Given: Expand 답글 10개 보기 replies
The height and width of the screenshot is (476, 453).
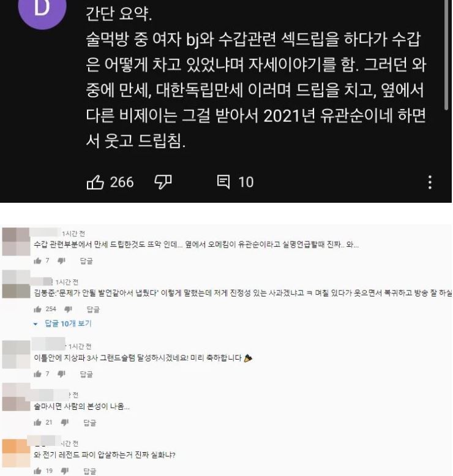Looking at the screenshot, I should pos(62,323).
